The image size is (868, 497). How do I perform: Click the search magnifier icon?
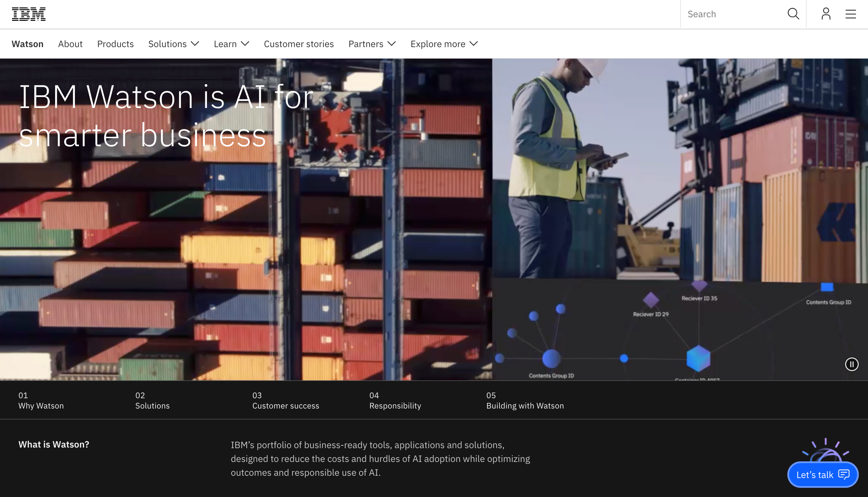(793, 14)
